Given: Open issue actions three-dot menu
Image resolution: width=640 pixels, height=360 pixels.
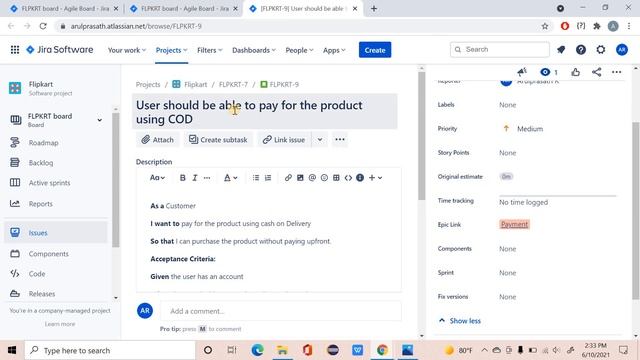Looking at the screenshot, I should [x=616, y=72].
